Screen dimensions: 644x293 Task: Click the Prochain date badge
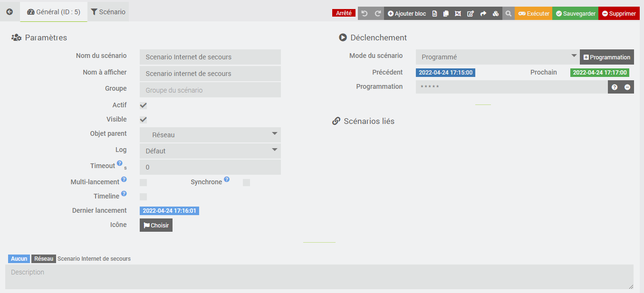pyautogui.click(x=600, y=73)
